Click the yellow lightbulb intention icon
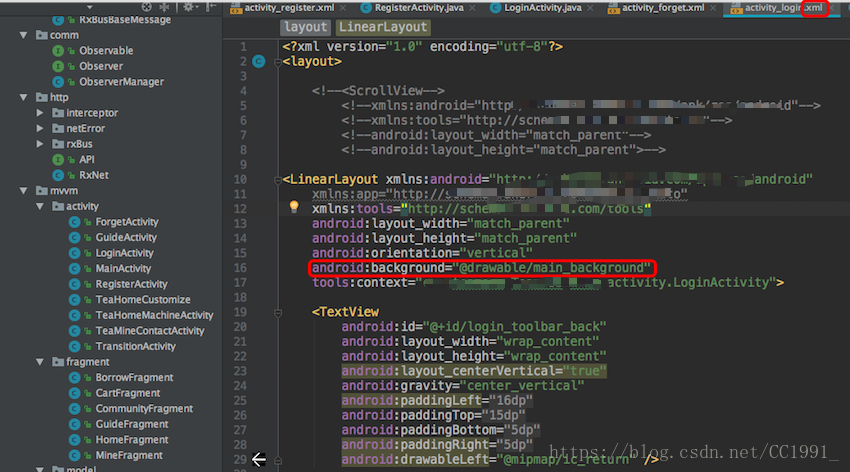This screenshot has height=472, width=850. click(294, 206)
